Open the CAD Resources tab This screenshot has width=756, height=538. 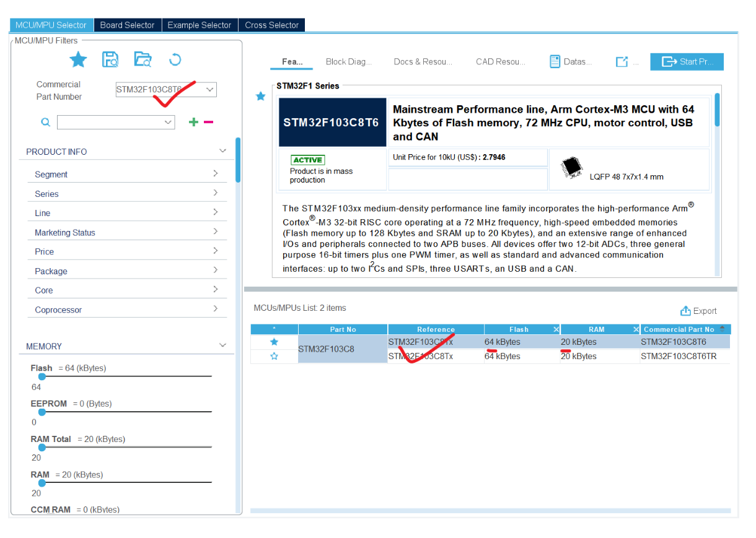tap(501, 62)
